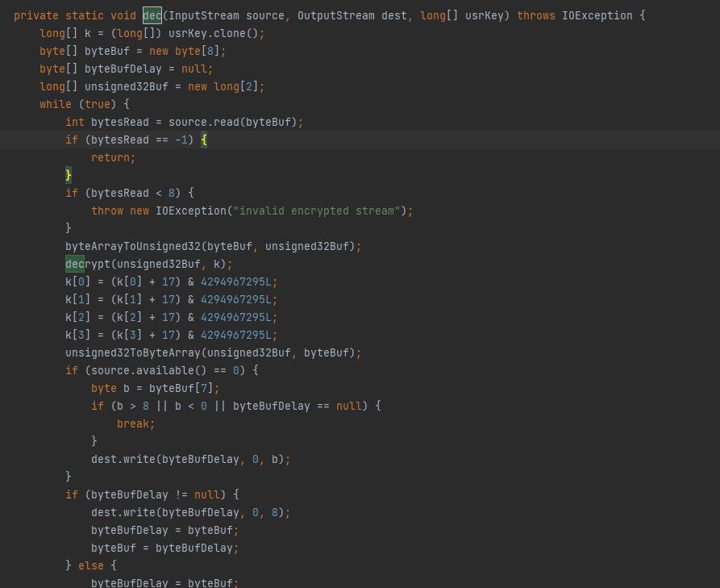
Task: Click the byteArrayToUnsigned32 method call
Action: pos(132,246)
